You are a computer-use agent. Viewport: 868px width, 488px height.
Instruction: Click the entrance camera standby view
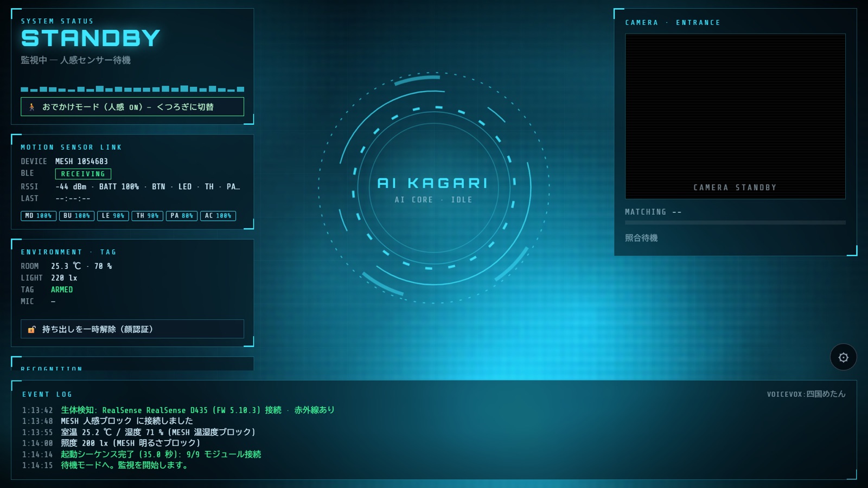click(735, 116)
